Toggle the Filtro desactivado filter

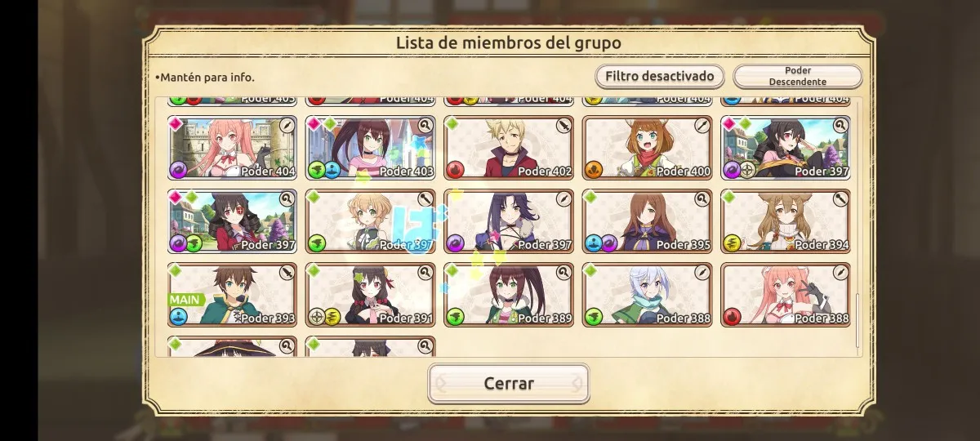[660, 76]
